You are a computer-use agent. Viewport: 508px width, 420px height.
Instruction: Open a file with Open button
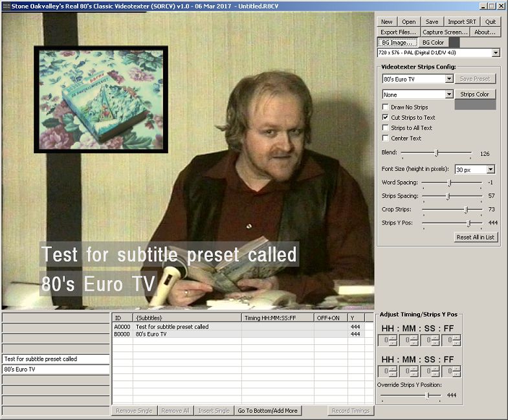(x=408, y=21)
